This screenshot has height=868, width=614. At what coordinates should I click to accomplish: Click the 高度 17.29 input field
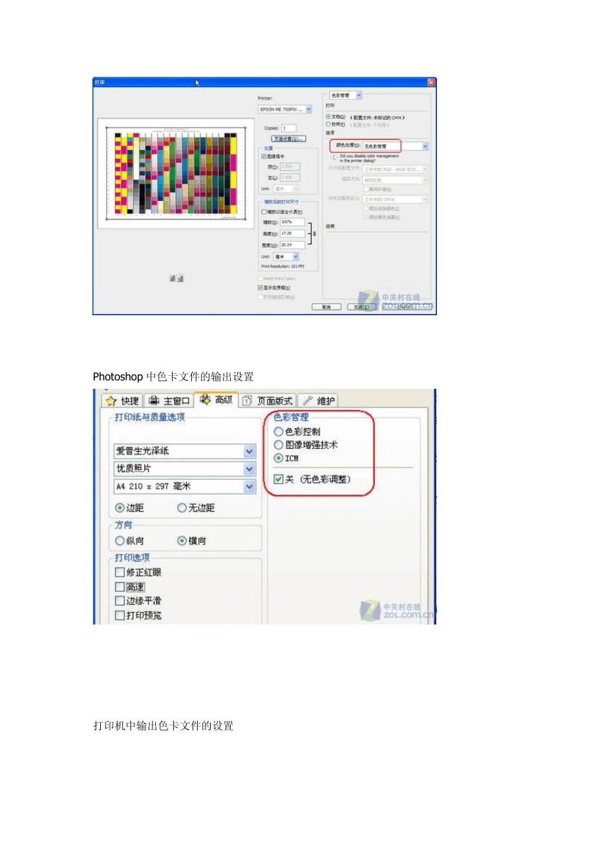[292, 233]
